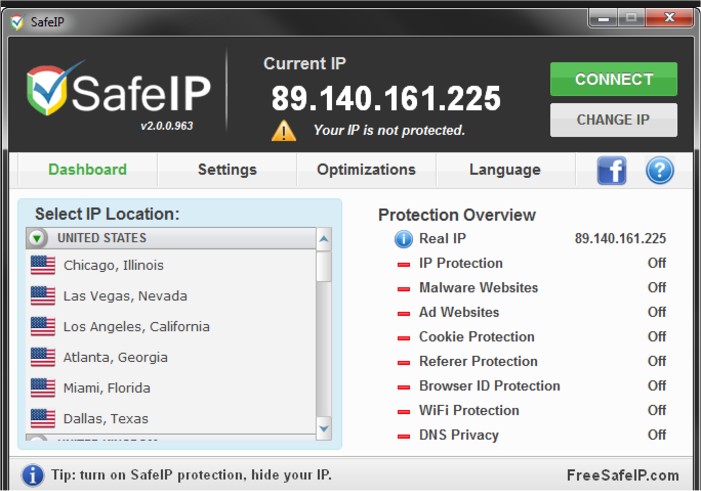
Task: Click the US flag beside Los Angeles, California
Action: click(43, 326)
